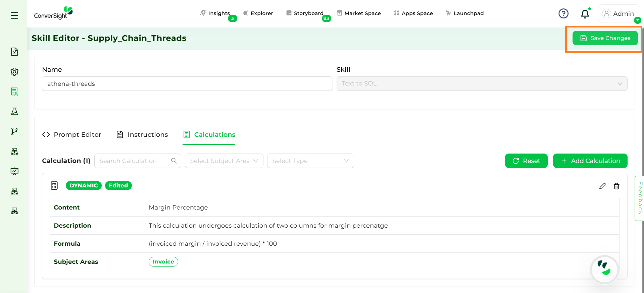Click the search magnifier icon
Image resolution: width=644 pixels, height=293 pixels.
point(174,161)
